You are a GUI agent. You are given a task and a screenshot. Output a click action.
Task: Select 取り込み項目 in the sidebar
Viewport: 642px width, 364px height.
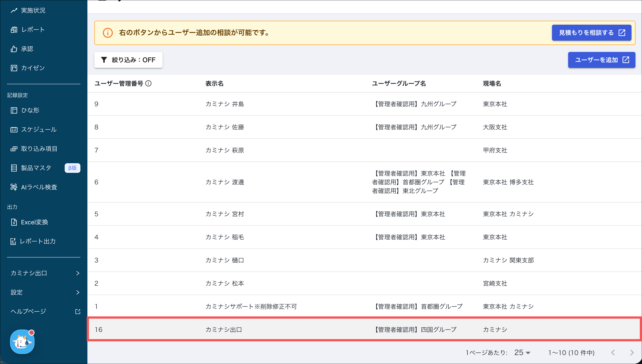click(39, 149)
